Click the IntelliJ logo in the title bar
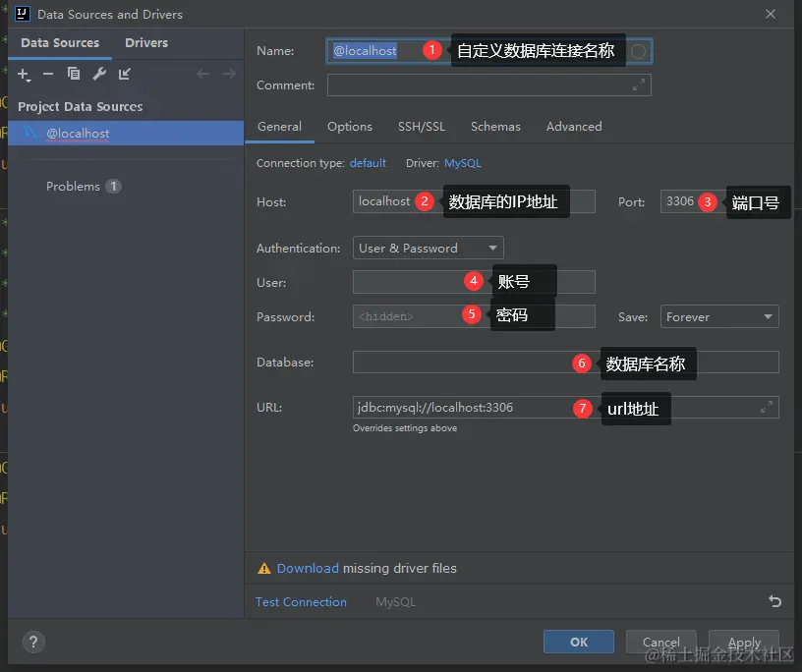 click(23, 14)
